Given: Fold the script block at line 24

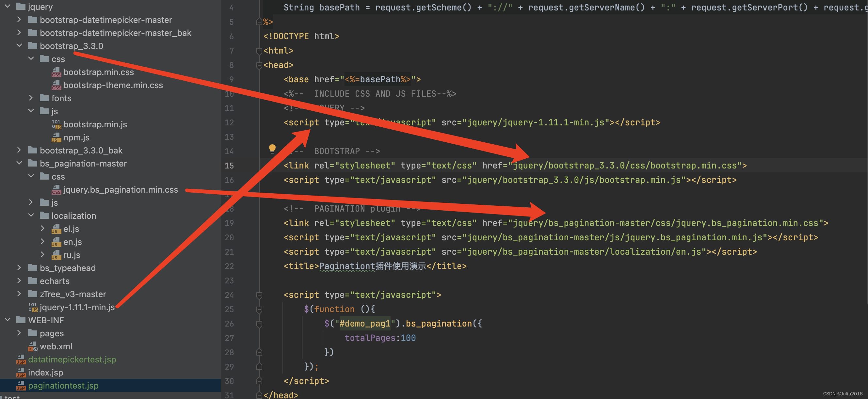Looking at the screenshot, I should 259,295.
